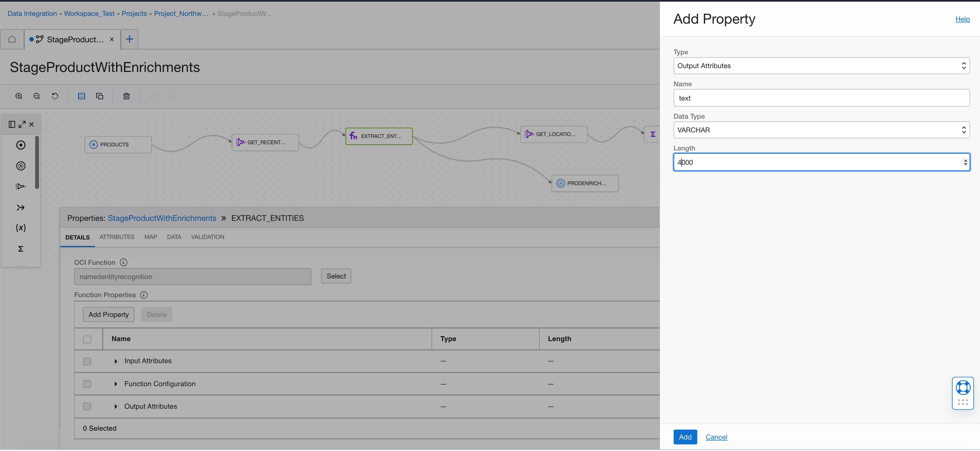This screenshot has height=451, width=980.
Task: Check the Input Attributes row checkbox
Action: coord(87,361)
